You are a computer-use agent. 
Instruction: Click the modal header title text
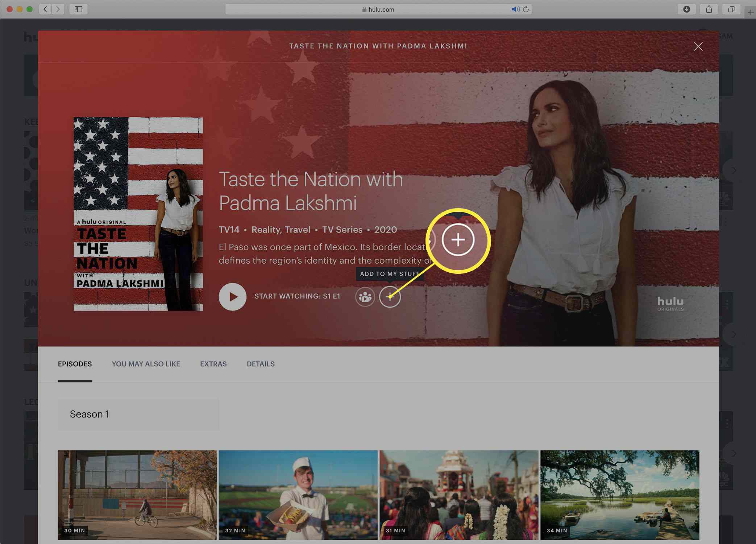378,46
